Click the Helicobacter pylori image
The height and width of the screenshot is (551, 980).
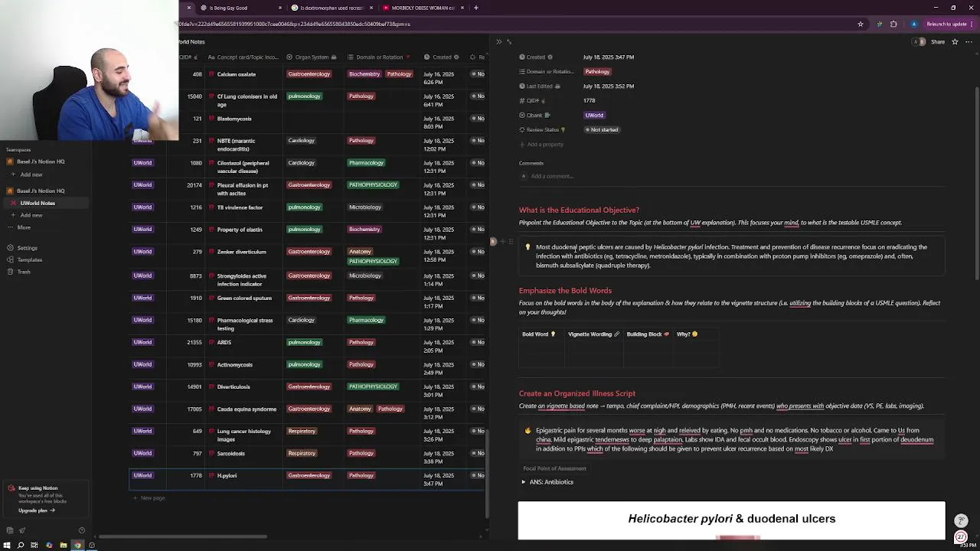pyautogui.click(x=732, y=520)
